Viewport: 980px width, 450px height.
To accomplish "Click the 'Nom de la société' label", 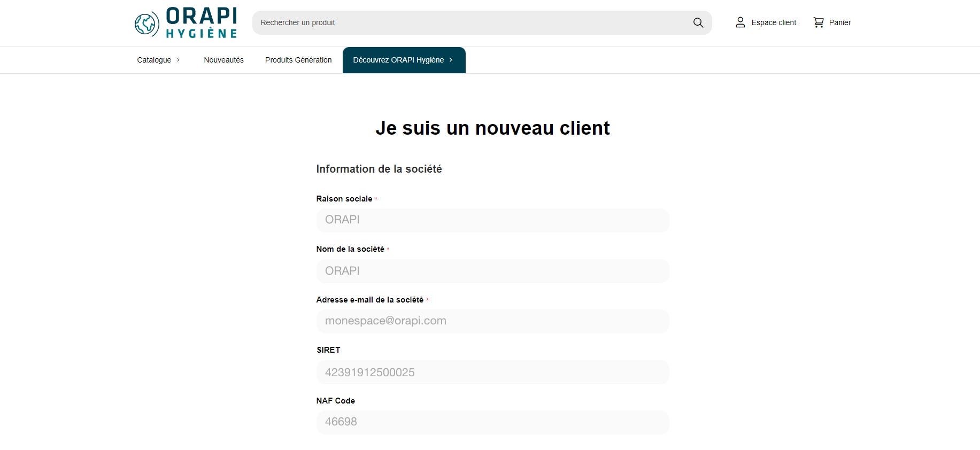I will pos(350,249).
